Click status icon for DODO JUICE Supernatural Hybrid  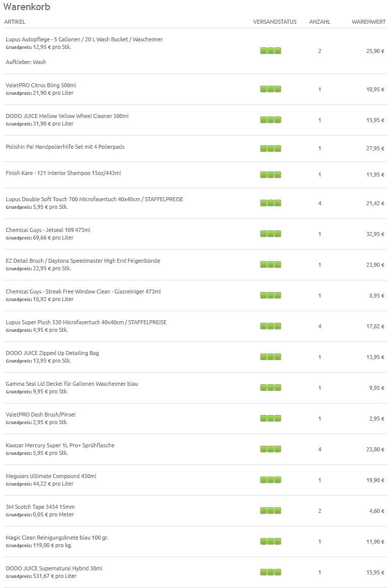tap(270, 572)
